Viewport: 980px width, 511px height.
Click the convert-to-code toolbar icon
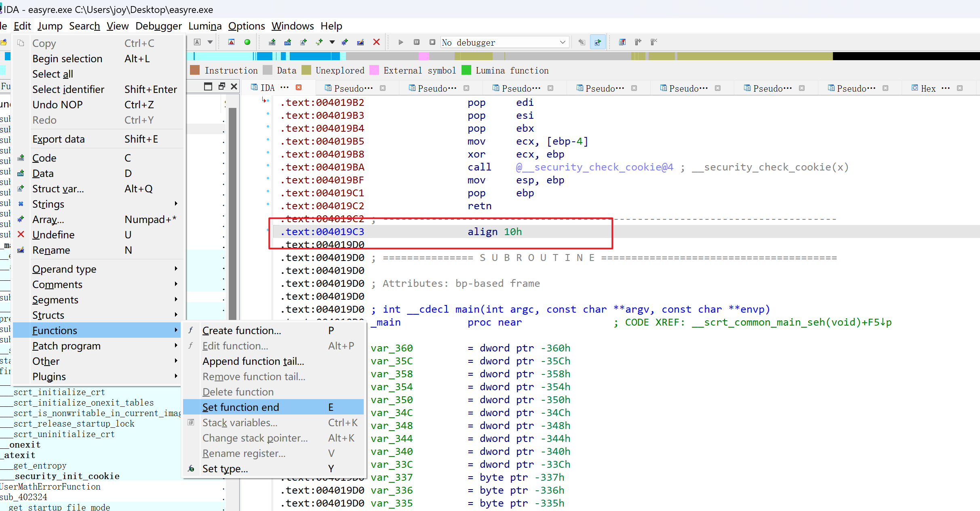tap(272, 42)
